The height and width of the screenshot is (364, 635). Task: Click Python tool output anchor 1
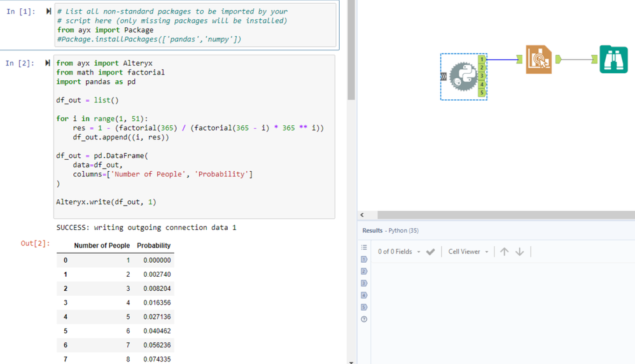click(482, 59)
